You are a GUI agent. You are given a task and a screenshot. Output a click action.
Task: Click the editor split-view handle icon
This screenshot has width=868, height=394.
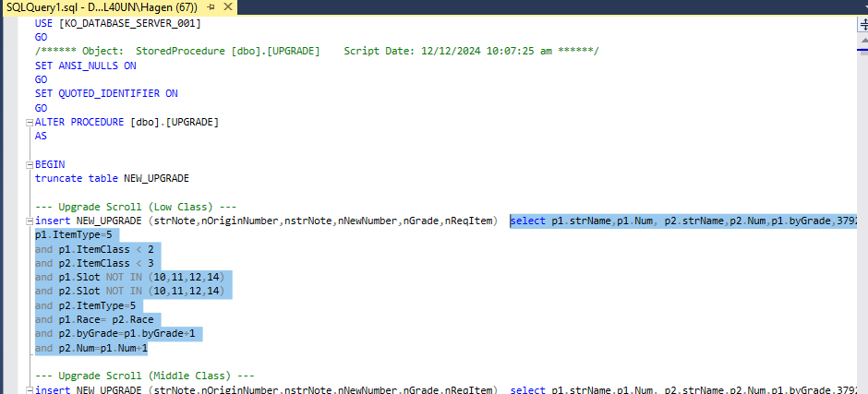click(863, 26)
